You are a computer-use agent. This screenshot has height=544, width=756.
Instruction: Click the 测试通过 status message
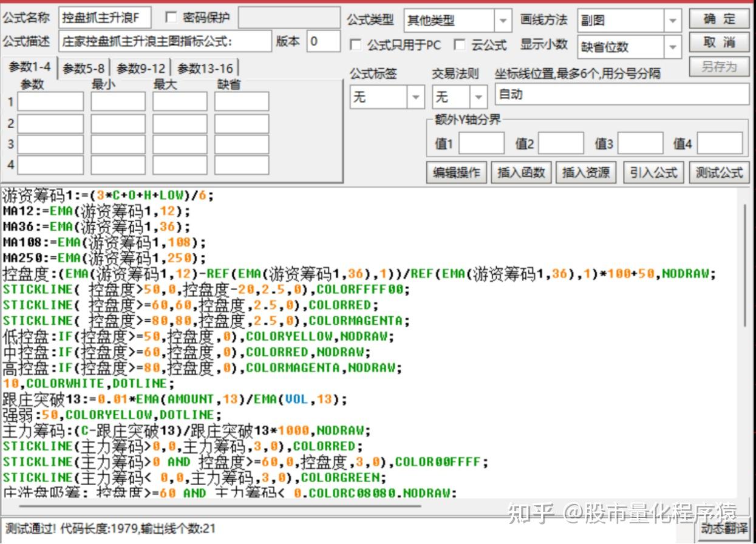[109, 529]
